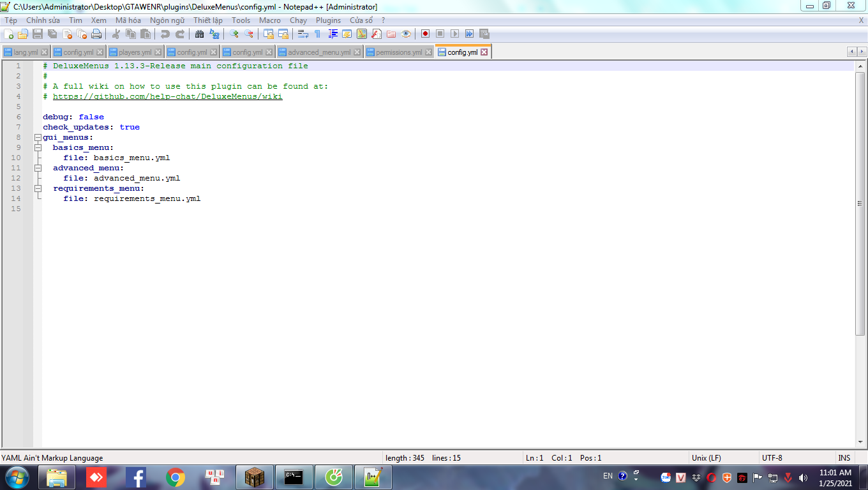Viewport: 868px width, 490px height.
Task: Click the Close document toolbar icon
Action: click(x=67, y=34)
